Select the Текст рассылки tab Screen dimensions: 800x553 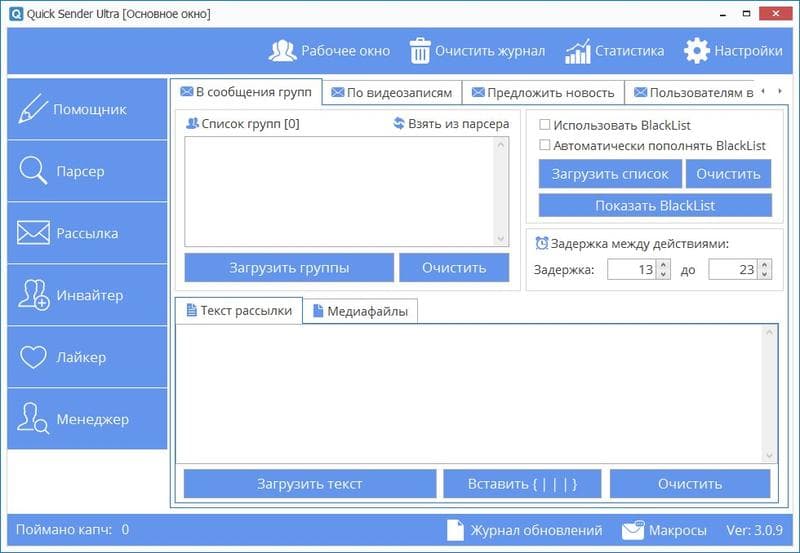pyautogui.click(x=239, y=310)
